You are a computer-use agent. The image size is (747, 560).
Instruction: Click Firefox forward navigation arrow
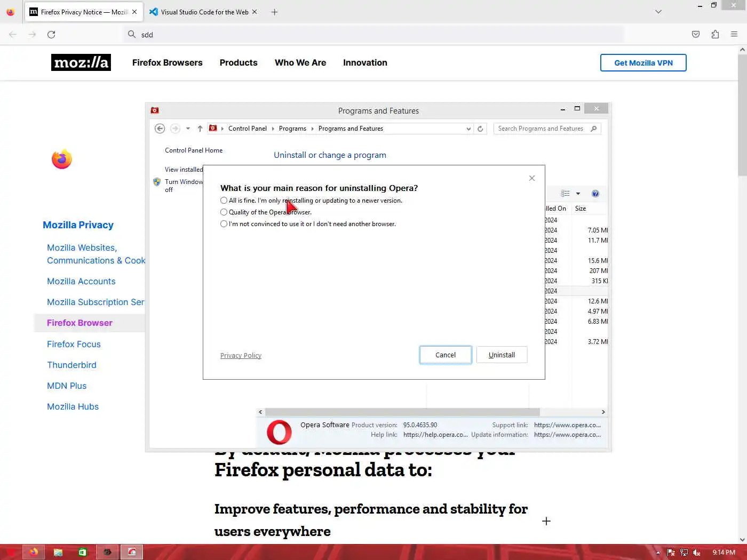[32, 34]
